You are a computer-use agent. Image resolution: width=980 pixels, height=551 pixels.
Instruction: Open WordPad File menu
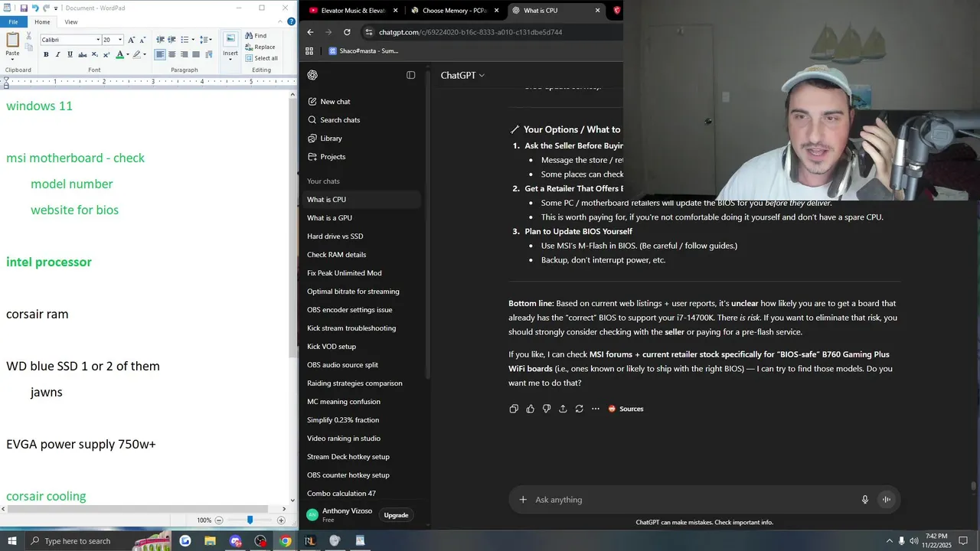coord(13,21)
